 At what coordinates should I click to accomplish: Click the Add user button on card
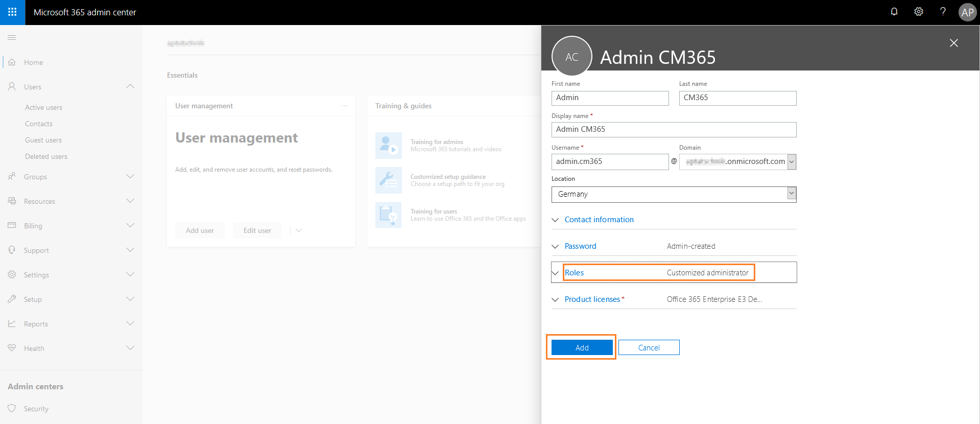pyautogui.click(x=200, y=230)
